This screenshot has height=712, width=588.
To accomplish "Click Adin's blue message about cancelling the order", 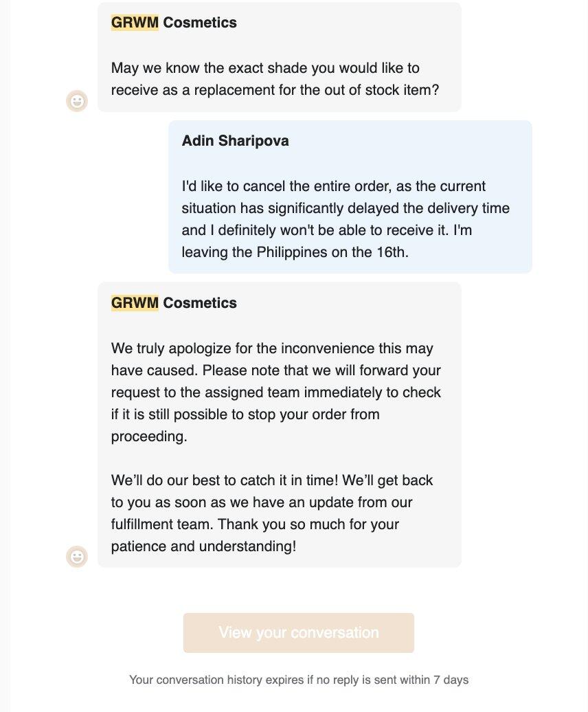I will coord(346,219).
